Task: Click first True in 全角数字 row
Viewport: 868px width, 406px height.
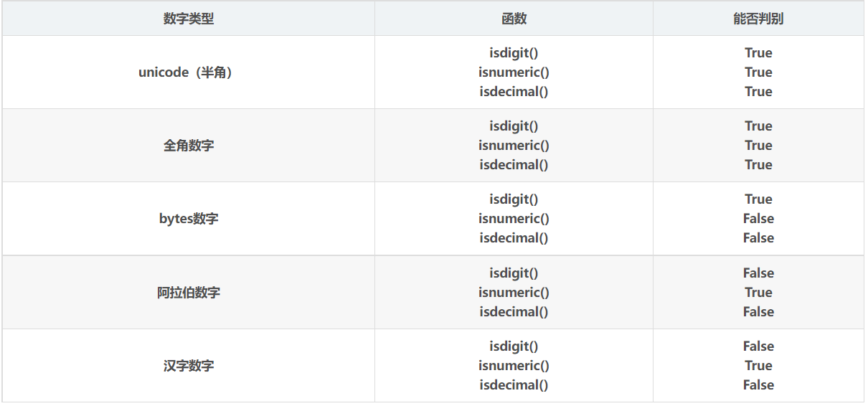Action: pos(758,126)
